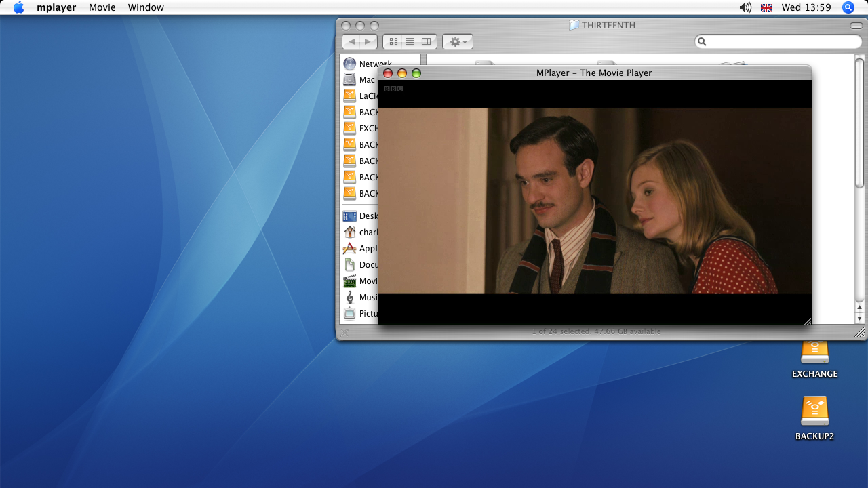Screen dimensions: 868x488
Task: Select Network in Finder sidebar
Action: [x=367, y=64]
